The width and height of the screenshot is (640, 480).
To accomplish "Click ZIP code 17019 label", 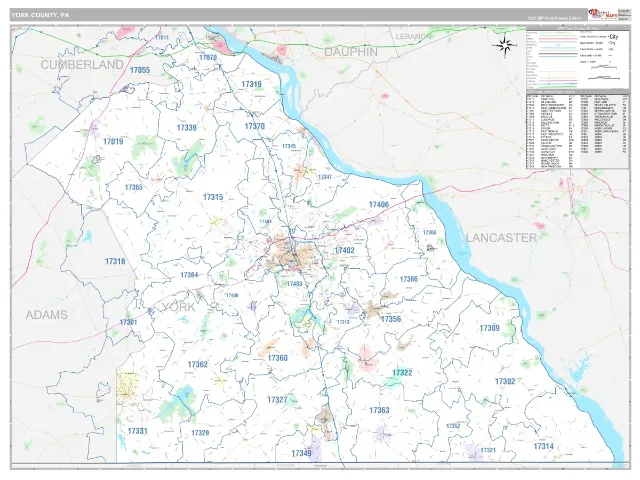I will [x=113, y=142].
